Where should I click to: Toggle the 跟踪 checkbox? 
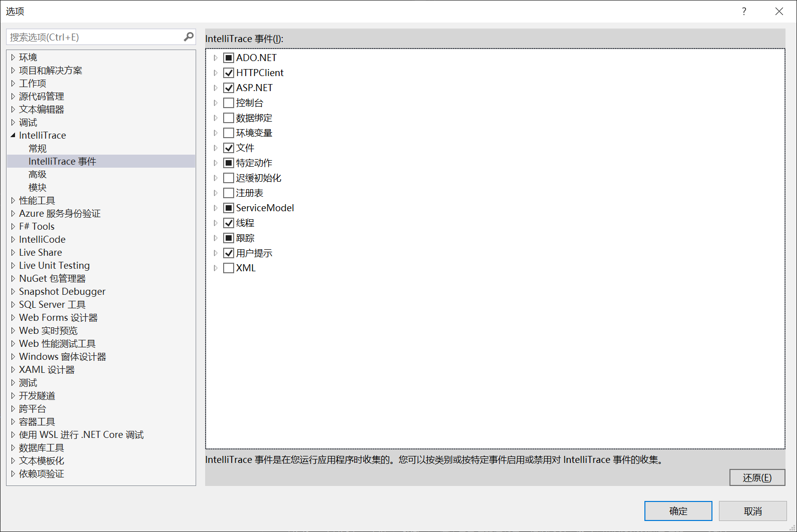pos(229,238)
